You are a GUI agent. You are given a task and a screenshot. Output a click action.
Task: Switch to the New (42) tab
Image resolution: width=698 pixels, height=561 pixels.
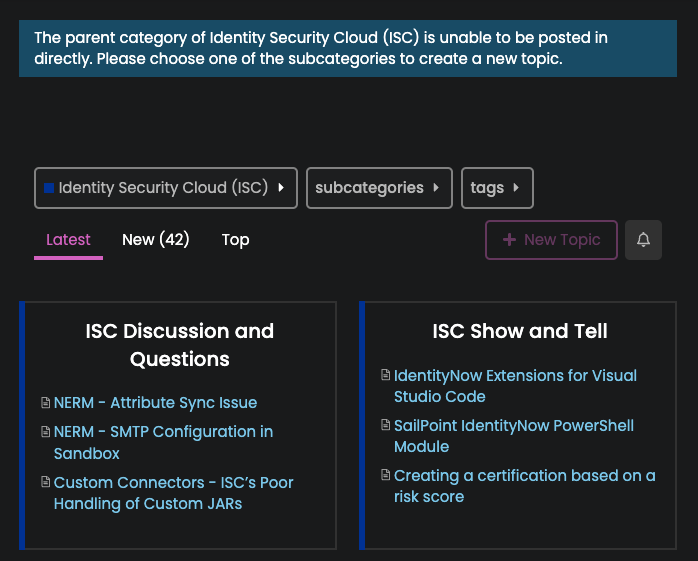(156, 240)
